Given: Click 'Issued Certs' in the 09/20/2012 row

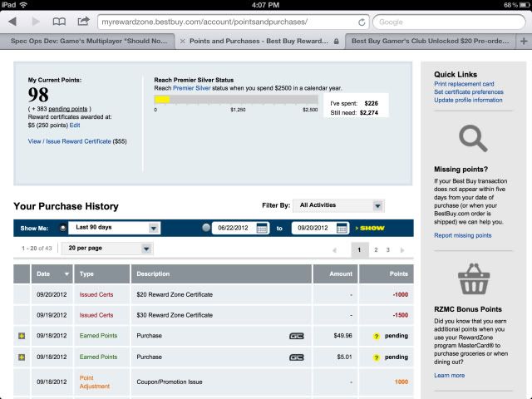Looking at the screenshot, I should 96,294.
